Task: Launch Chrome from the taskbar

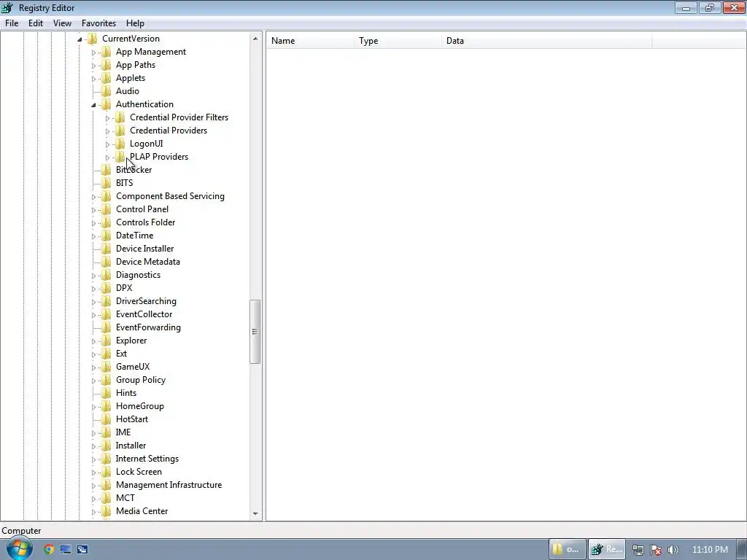Action: click(49, 549)
